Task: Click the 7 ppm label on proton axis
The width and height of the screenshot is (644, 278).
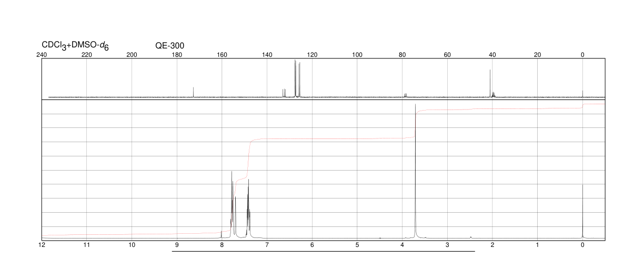Action: [x=267, y=245]
